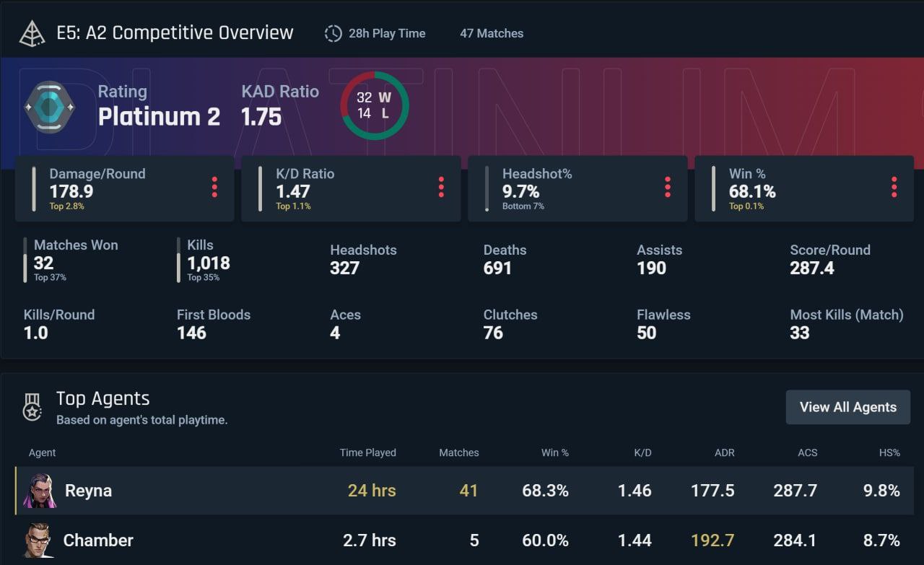Click the Valorant competitive overview logo icon
The image size is (924, 565).
point(32,33)
